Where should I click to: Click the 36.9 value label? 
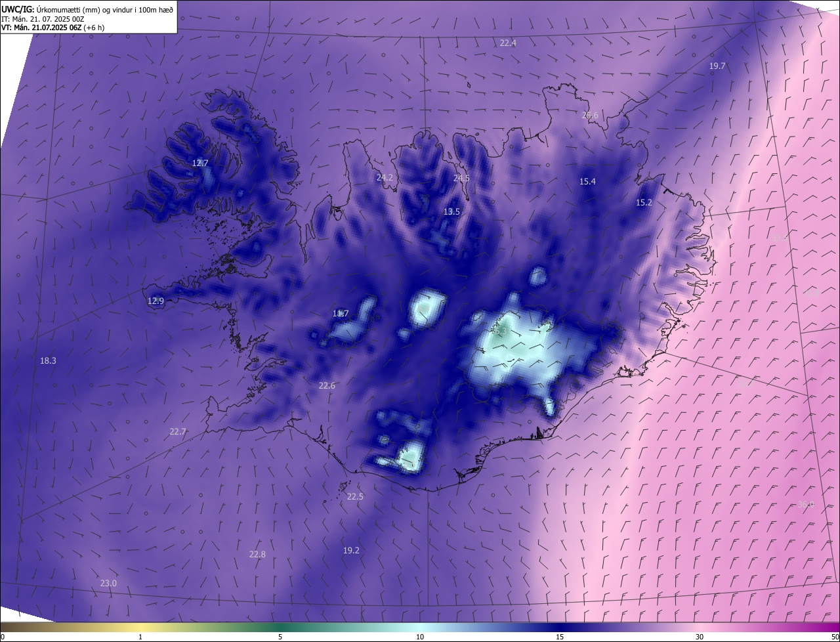click(x=806, y=504)
